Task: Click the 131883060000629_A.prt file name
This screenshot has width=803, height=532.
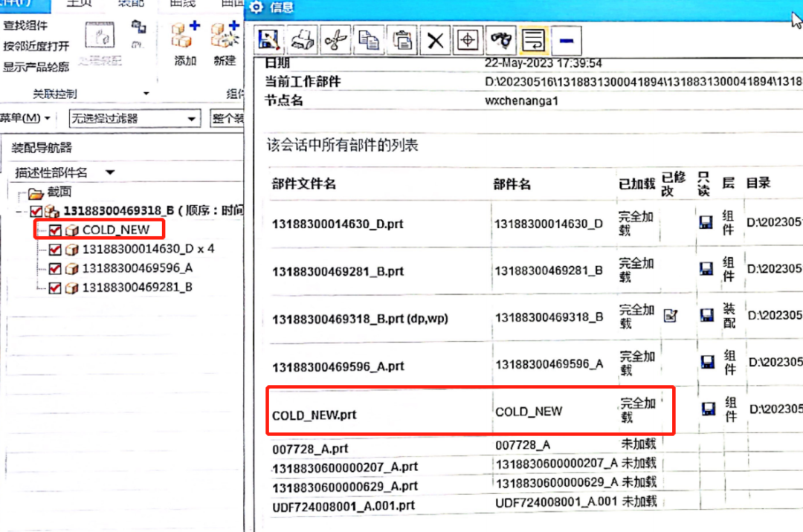Action: pyautogui.click(x=345, y=487)
